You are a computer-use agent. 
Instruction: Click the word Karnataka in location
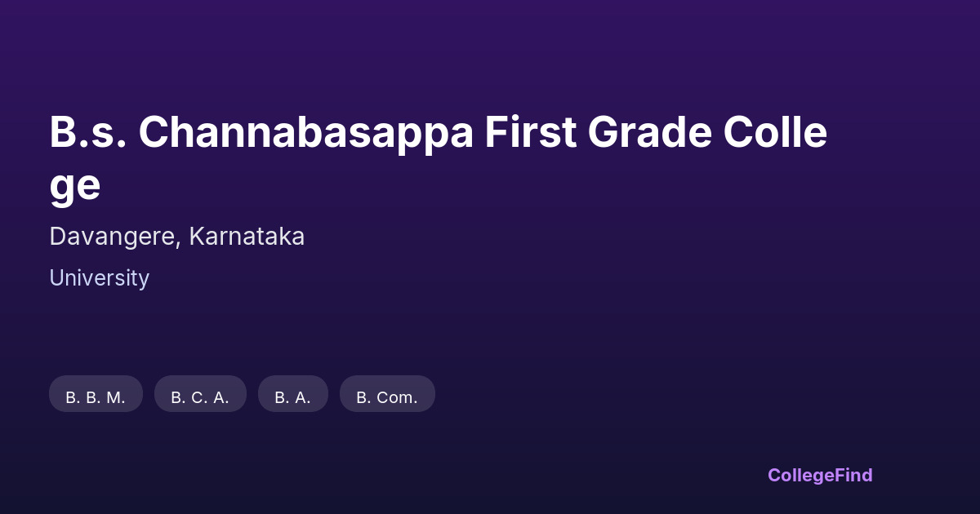(x=247, y=237)
